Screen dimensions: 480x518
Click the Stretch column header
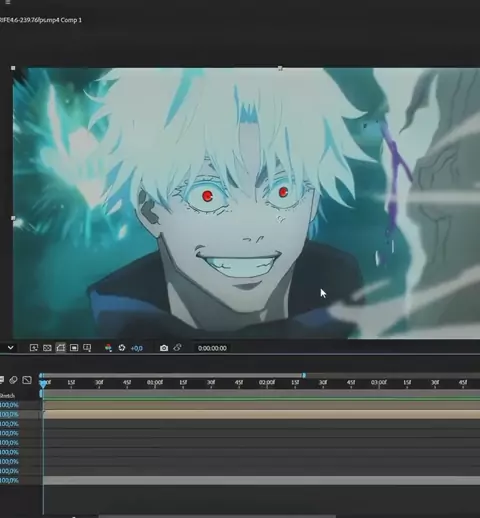(x=7, y=396)
